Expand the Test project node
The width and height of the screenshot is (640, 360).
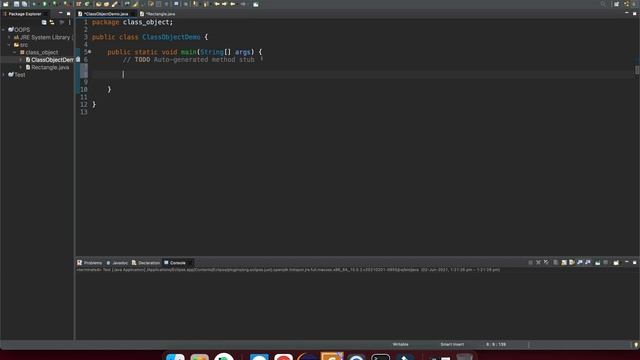tap(4, 75)
